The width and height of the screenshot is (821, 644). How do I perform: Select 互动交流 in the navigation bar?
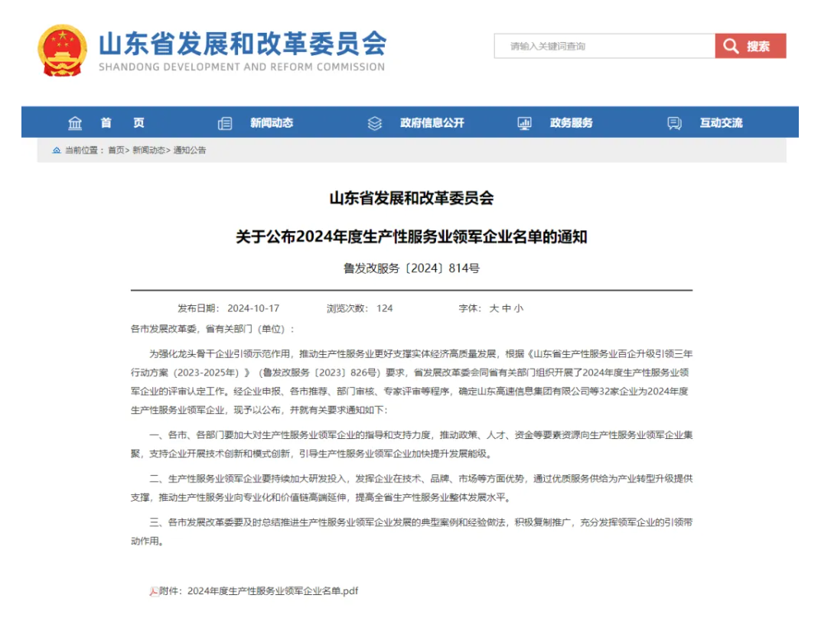pos(721,123)
